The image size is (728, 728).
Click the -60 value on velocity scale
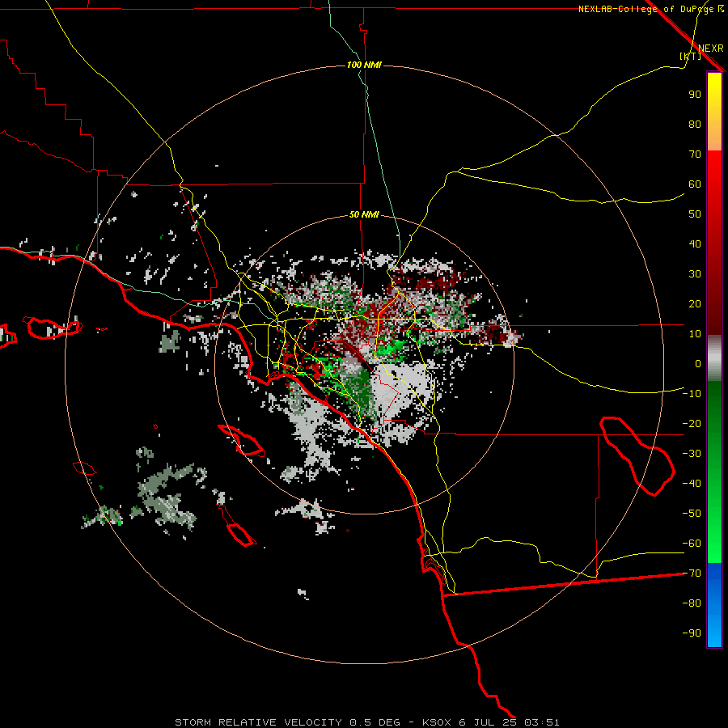point(692,544)
